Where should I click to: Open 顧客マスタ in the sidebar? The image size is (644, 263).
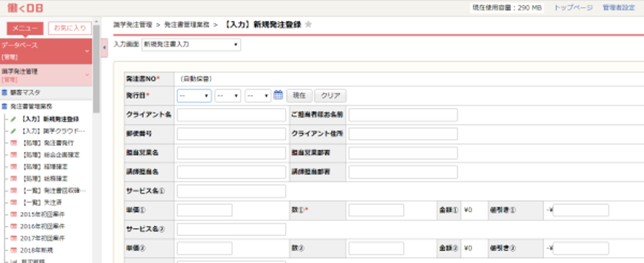pyautogui.click(x=25, y=93)
